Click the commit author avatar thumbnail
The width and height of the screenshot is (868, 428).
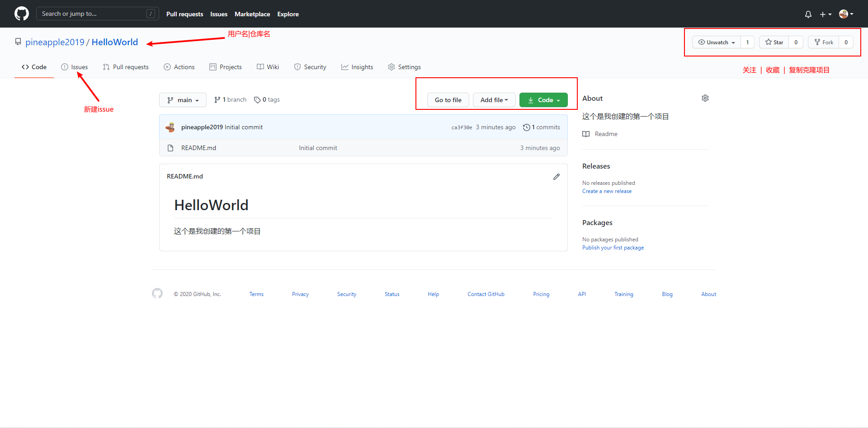click(x=170, y=127)
